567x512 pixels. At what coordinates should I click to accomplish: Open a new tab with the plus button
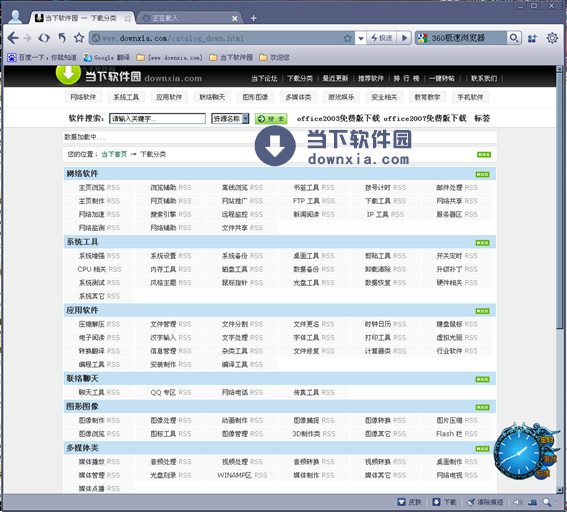click(253, 18)
